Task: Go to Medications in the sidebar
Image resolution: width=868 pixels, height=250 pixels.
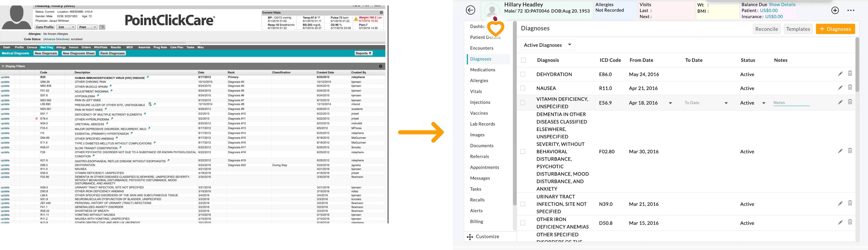Action: 483,70
